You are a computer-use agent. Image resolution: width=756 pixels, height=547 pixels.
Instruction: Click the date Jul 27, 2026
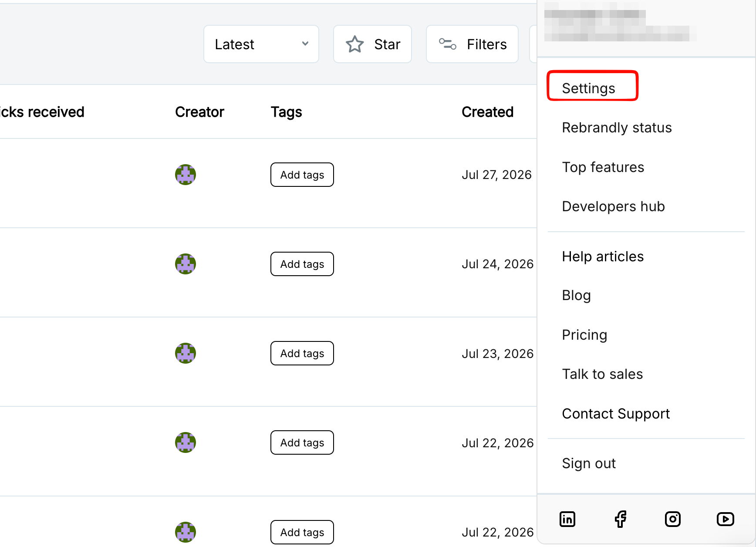click(x=497, y=175)
